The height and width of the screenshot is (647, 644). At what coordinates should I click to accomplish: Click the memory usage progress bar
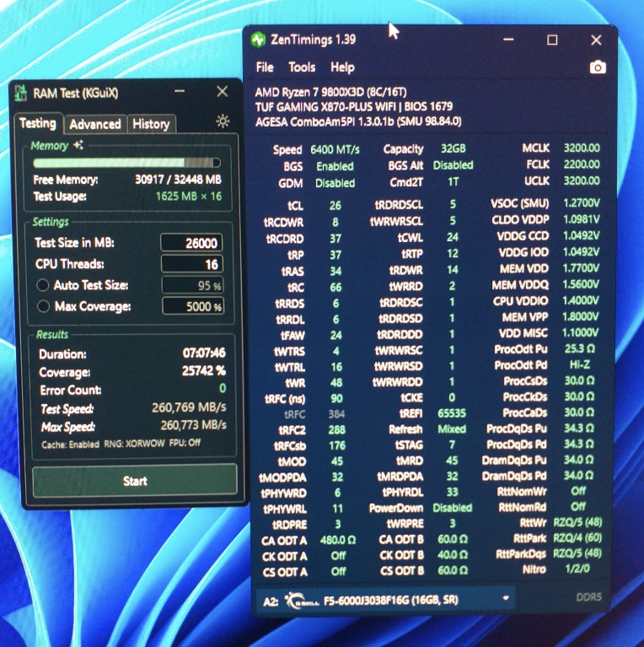click(127, 163)
